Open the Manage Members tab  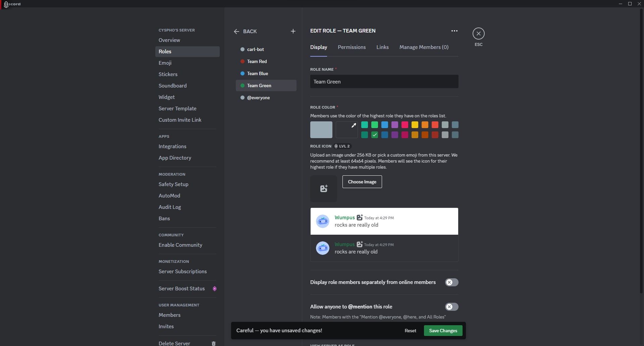424,47
